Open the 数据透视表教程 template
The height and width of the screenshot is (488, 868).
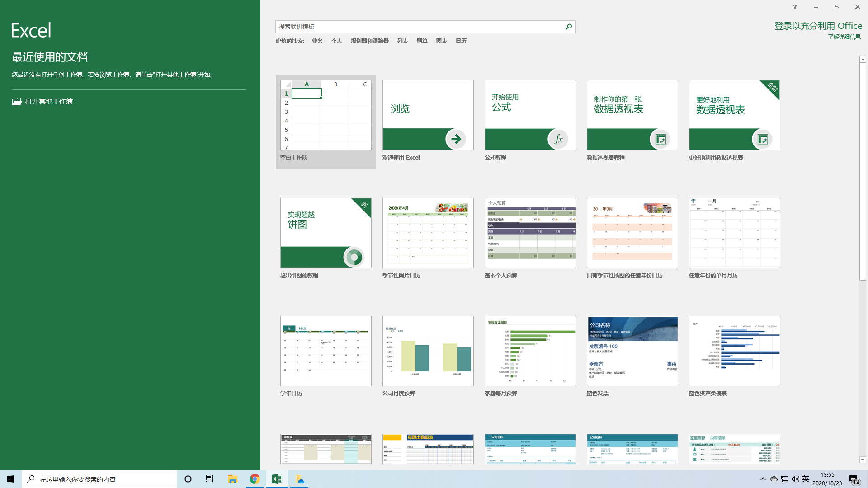[632, 121]
